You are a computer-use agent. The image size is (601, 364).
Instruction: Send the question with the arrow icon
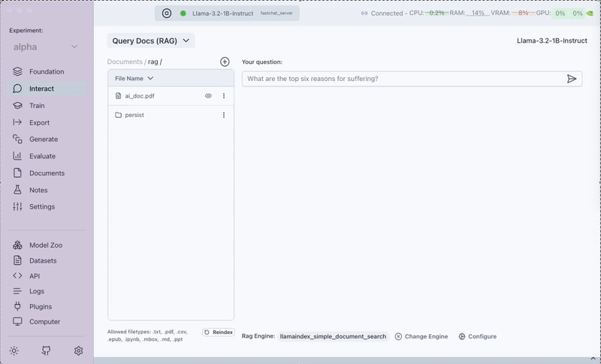572,79
